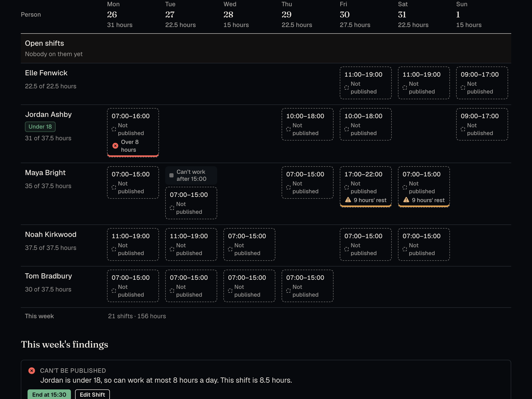Select Maya Bright's Friday 17:00–22:00 shift card
Viewport: 532px width, 399px height.
pos(366,187)
